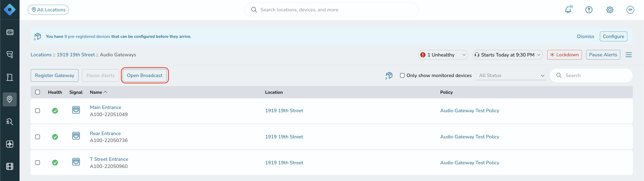Open the Main Entrance gateway link
This screenshot has height=181, width=644.
(x=105, y=107)
